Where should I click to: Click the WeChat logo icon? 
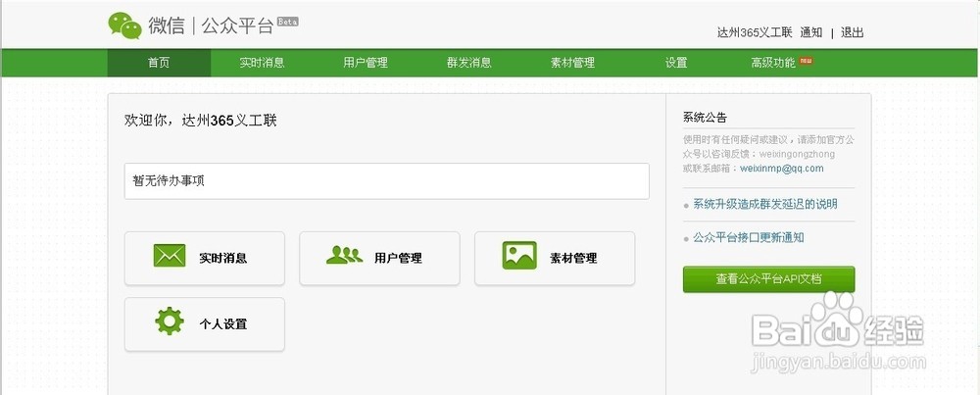click(125, 25)
